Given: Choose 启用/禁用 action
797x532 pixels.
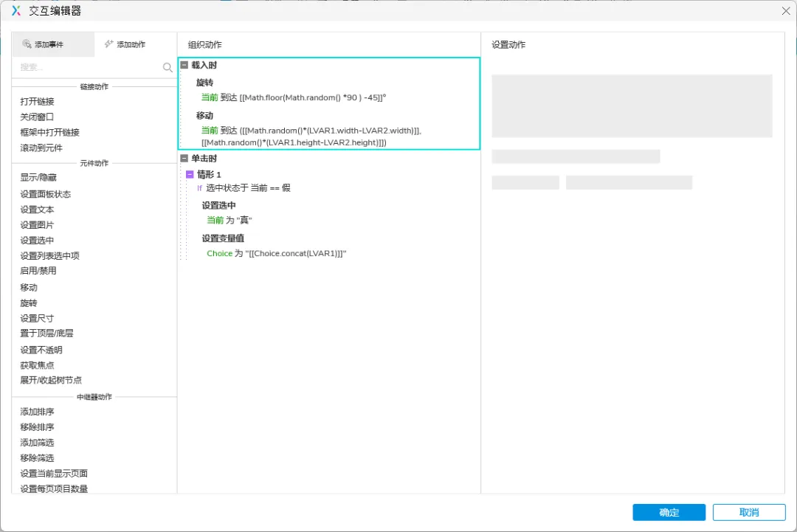Looking at the screenshot, I should pyautogui.click(x=38, y=271).
